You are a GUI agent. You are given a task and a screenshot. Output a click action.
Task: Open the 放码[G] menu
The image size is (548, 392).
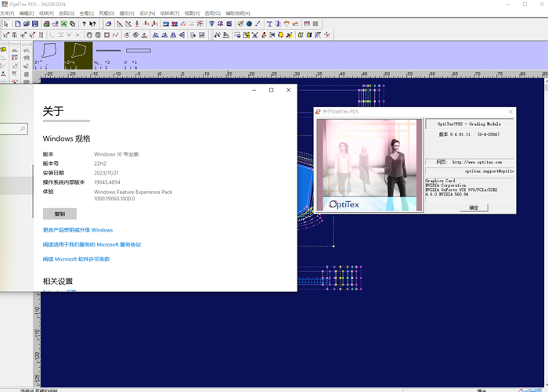[x=67, y=13]
